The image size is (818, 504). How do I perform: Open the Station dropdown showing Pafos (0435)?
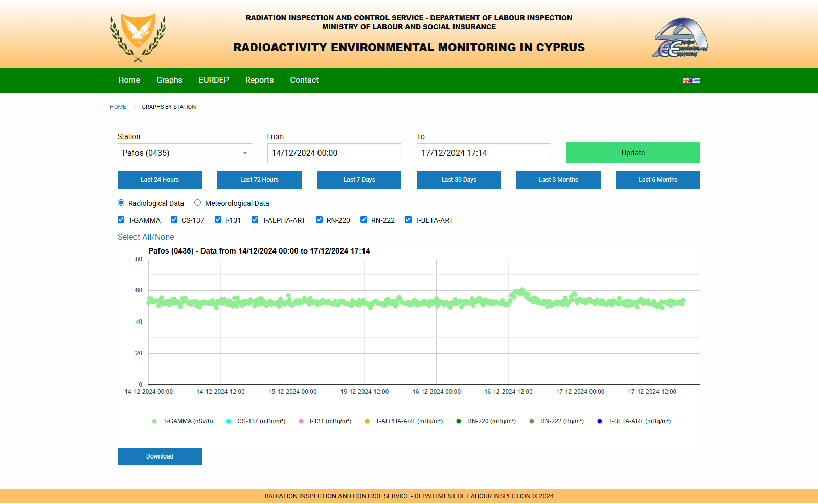[185, 153]
